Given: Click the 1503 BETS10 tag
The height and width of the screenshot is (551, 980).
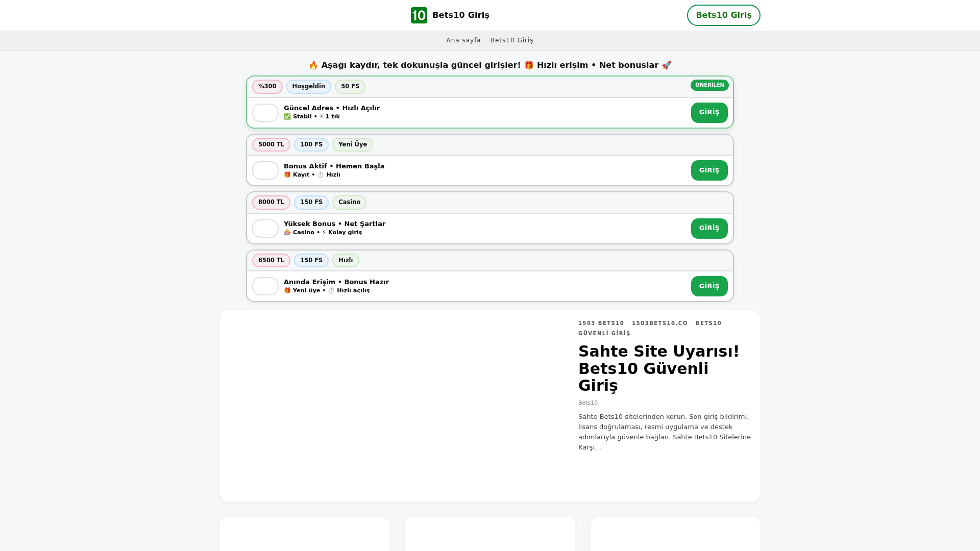Looking at the screenshot, I should pos(601,323).
